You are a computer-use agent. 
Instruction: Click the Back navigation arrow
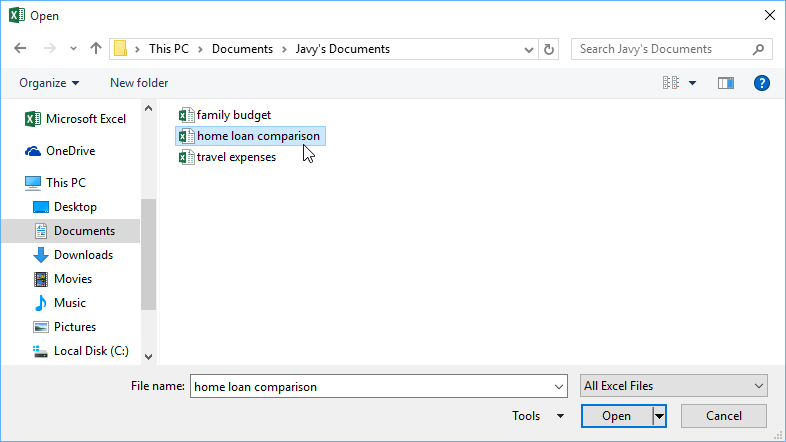(x=21, y=49)
